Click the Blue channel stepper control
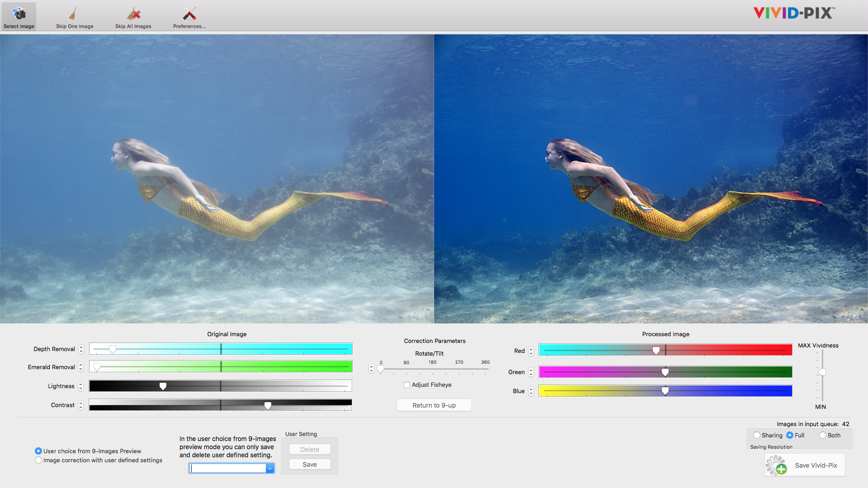This screenshot has width=868, height=488. (531, 391)
